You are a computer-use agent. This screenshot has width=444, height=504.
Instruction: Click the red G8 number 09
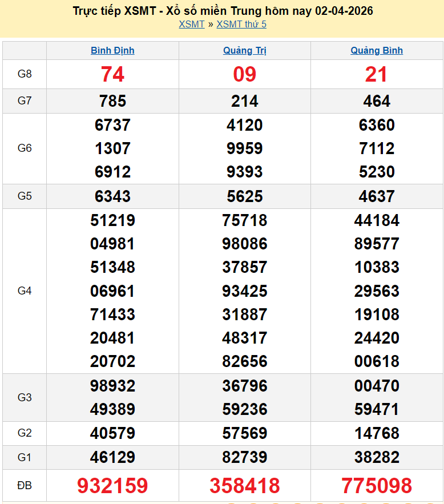pos(244,74)
